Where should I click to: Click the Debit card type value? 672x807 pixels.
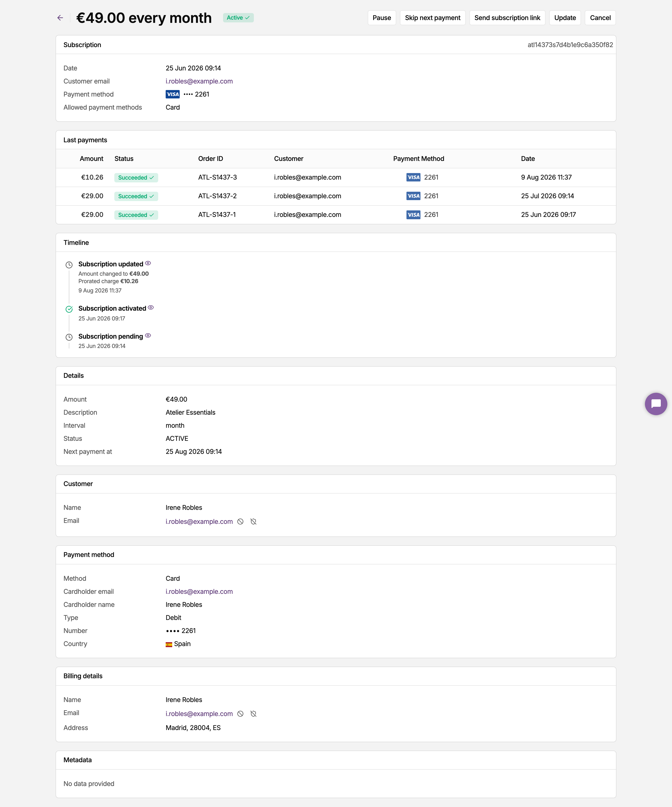click(x=173, y=618)
